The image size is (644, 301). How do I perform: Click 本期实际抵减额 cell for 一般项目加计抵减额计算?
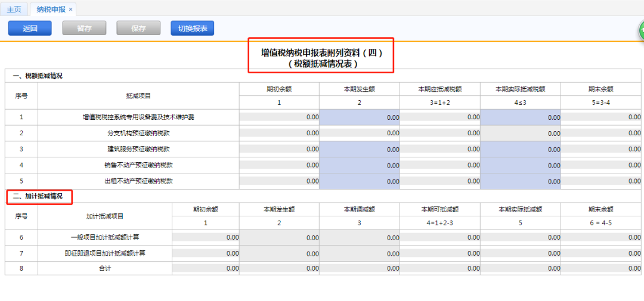click(x=521, y=237)
